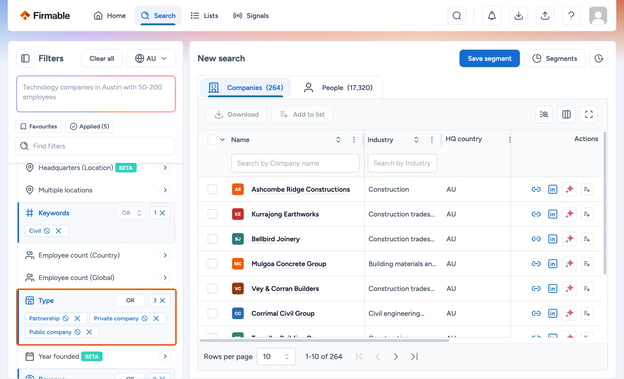The height and width of the screenshot is (379, 624).
Task: Open the help question mark icon
Action: click(571, 16)
